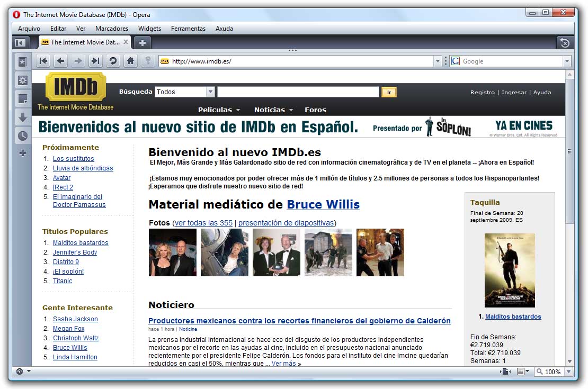Open a new tab with plus button
The width and height of the screenshot is (588, 389).
point(142,43)
